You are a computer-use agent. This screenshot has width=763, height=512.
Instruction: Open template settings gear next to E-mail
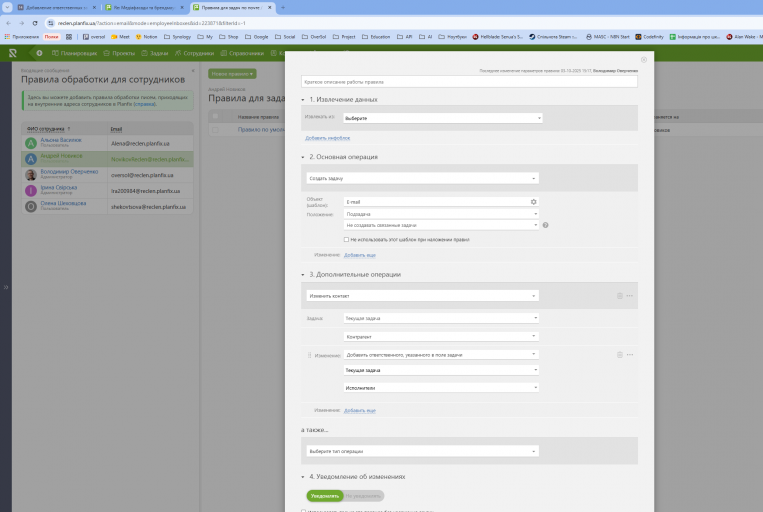(x=533, y=201)
